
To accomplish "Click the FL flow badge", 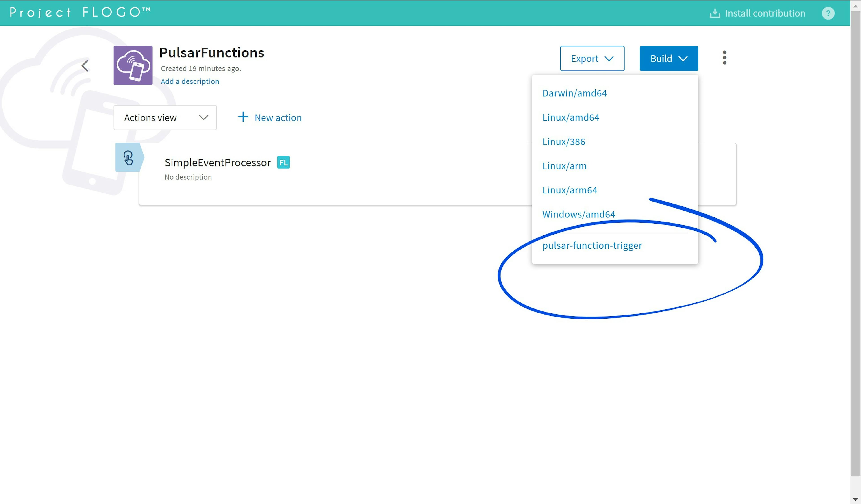I will pos(283,162).
